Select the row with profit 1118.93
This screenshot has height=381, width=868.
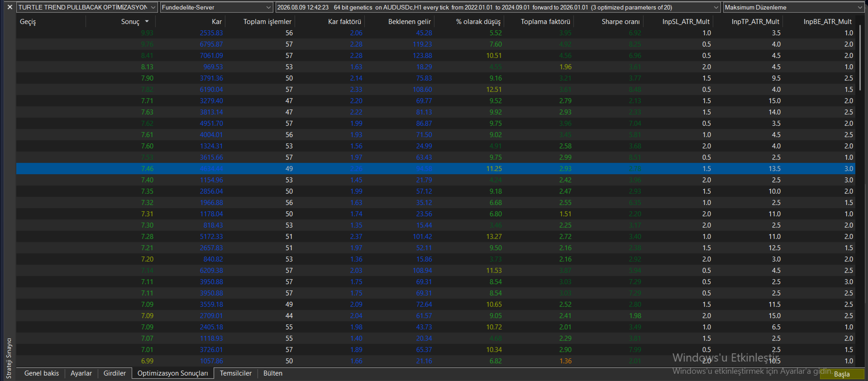436,338
